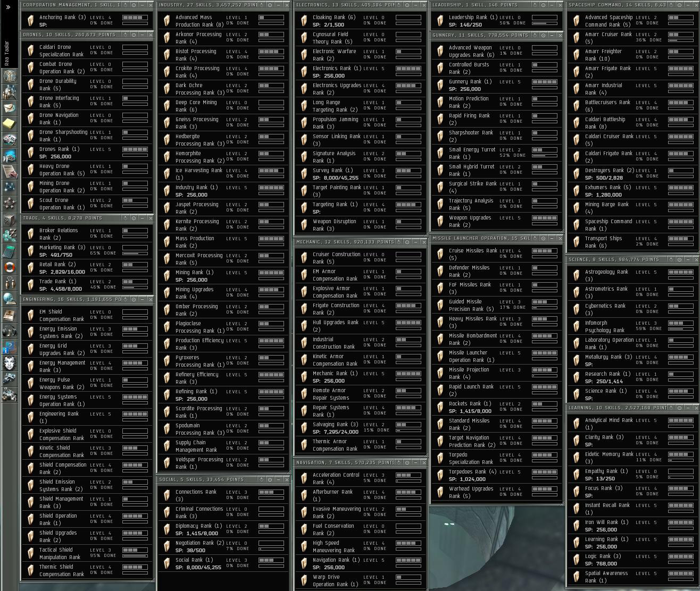This screenshot has height=591, width=700.
Task: Select the Diplomacy Rank (1) skill
Action: coord(224,529)
